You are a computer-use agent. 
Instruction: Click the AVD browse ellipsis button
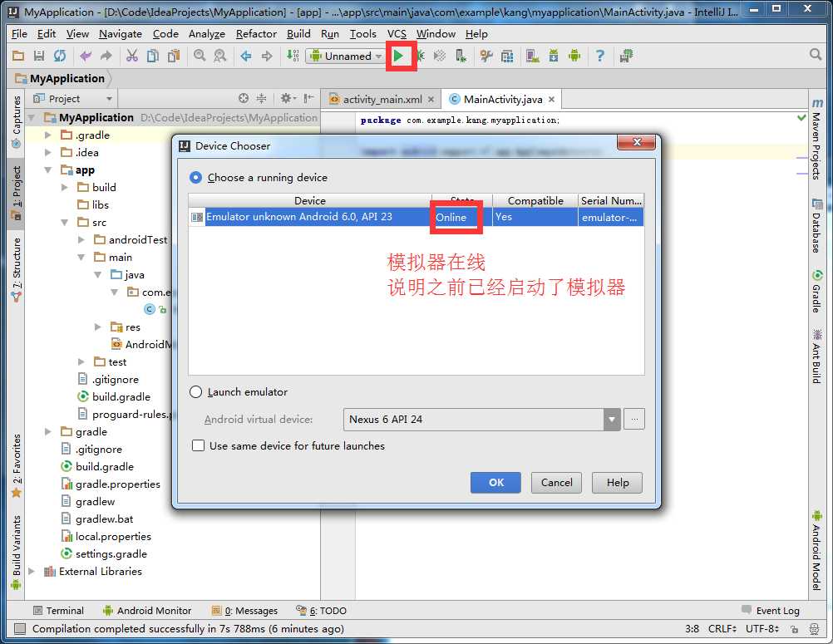(x=633, y=420)
